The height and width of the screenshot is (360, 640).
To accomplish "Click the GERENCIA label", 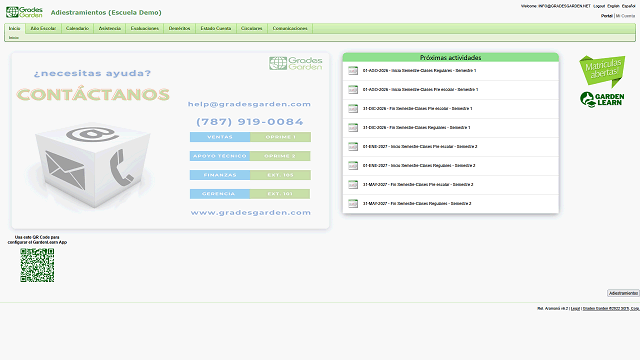I will pyautogui.click(x=220, y=194).
